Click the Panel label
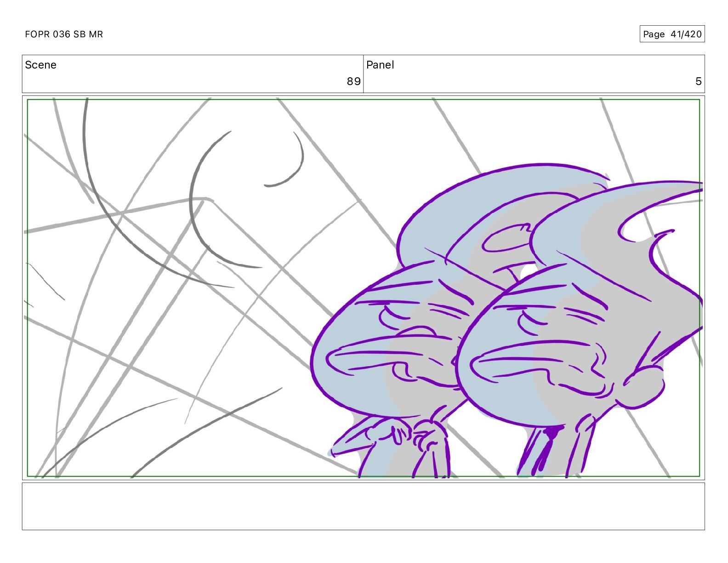728x563 pixels. [x=380, y=65]
